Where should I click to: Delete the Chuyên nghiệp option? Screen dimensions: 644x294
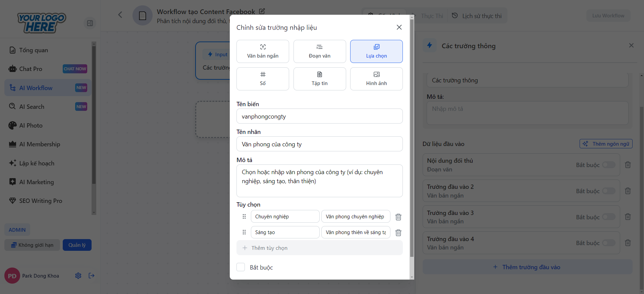(x=398, y=217)
